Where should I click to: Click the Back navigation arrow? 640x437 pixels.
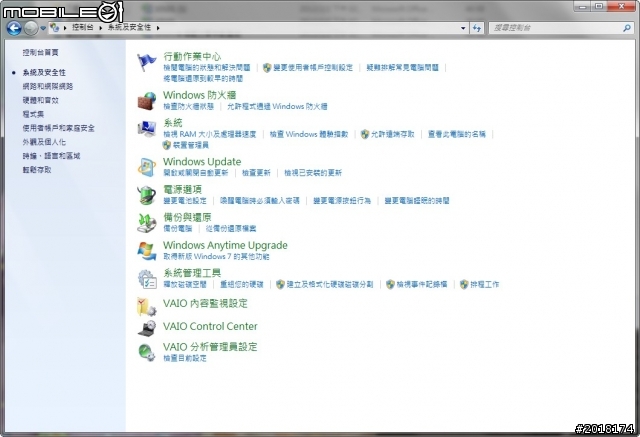click(x=14, y=28)
